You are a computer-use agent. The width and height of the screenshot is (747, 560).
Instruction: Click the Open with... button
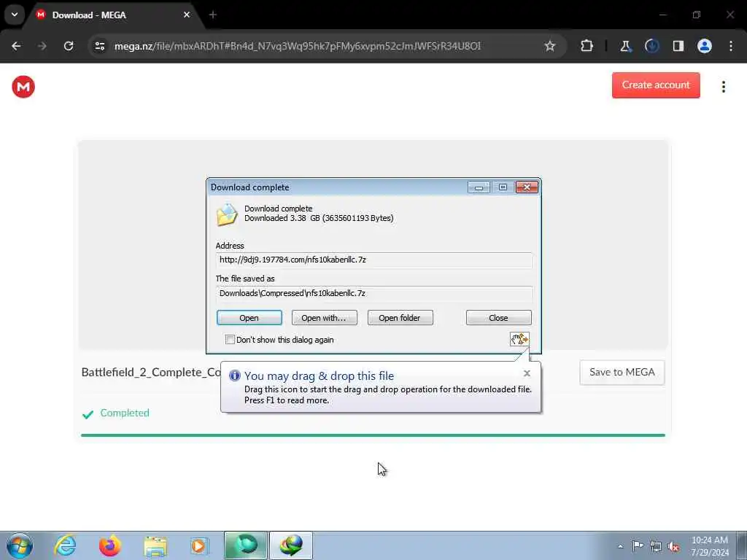(x=324, y=318)
